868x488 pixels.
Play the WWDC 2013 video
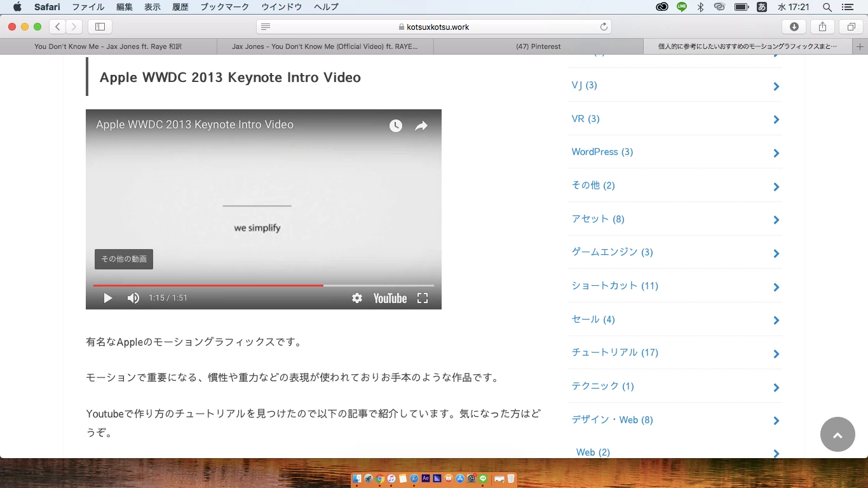click(x=107, y=298)
